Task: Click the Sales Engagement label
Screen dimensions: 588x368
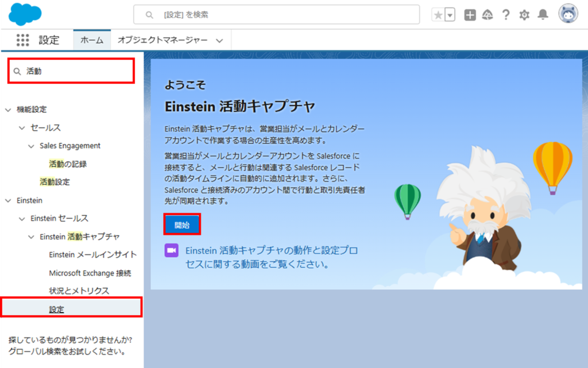Action: coord(70,146)
